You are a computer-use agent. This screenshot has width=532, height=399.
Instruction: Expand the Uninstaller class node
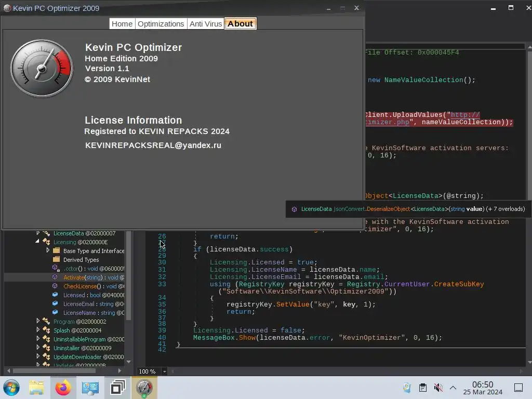pos(38,347)
